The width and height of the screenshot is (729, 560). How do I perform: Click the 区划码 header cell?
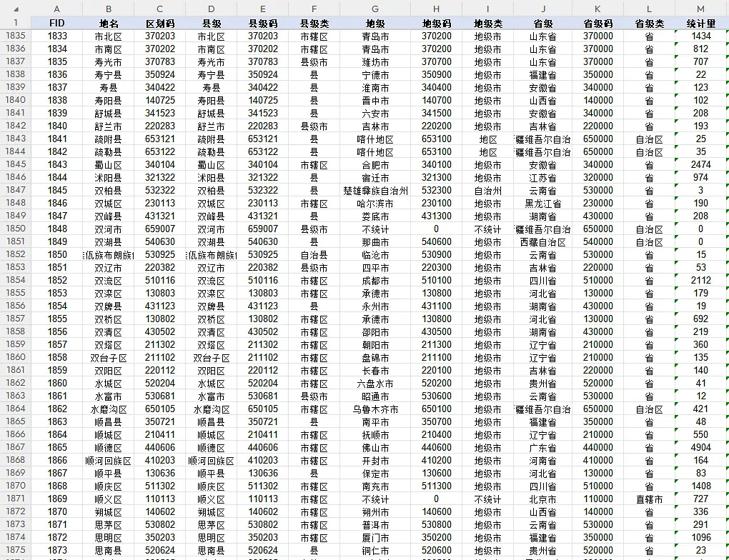point(160,24)
